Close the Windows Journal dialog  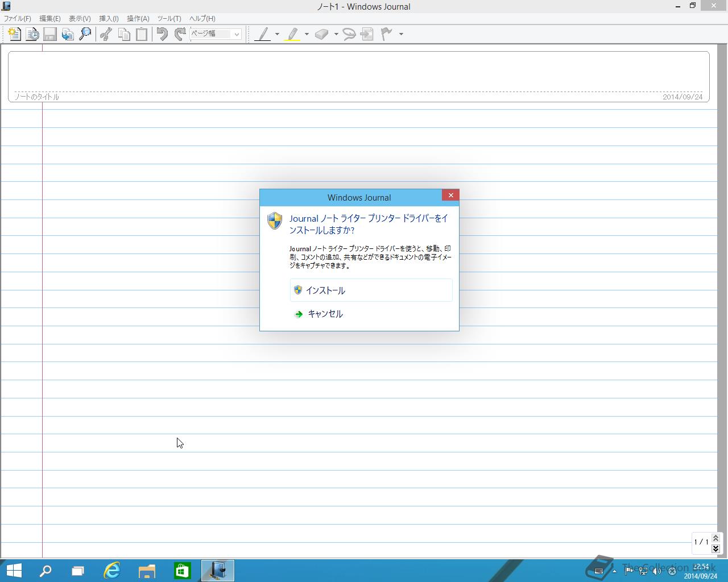450,196
